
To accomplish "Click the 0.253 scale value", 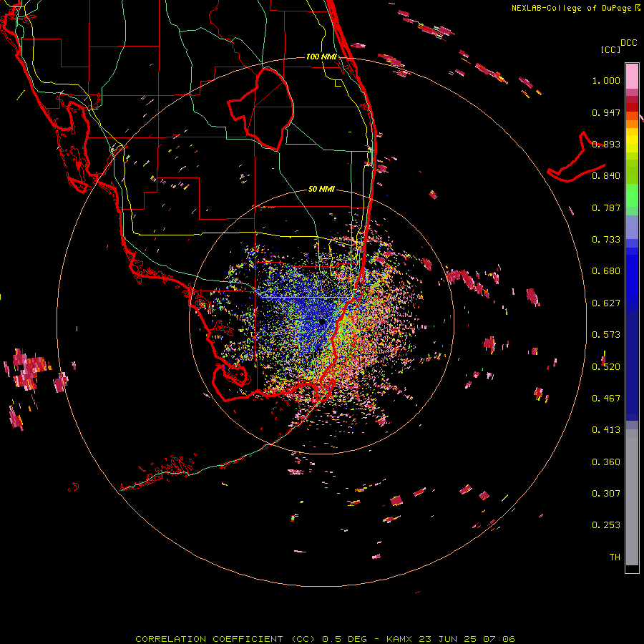I will pyautogui.click(x=606, y=525).
